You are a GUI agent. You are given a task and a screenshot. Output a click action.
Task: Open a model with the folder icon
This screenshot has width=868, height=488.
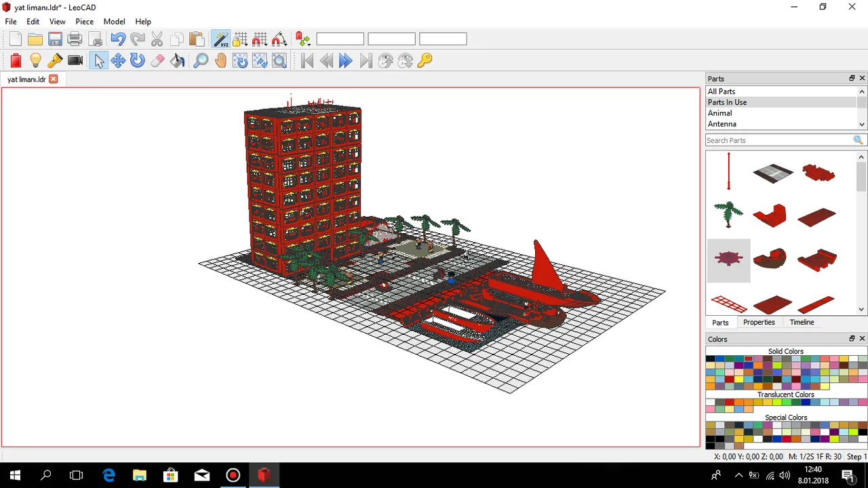coord(35,39)
